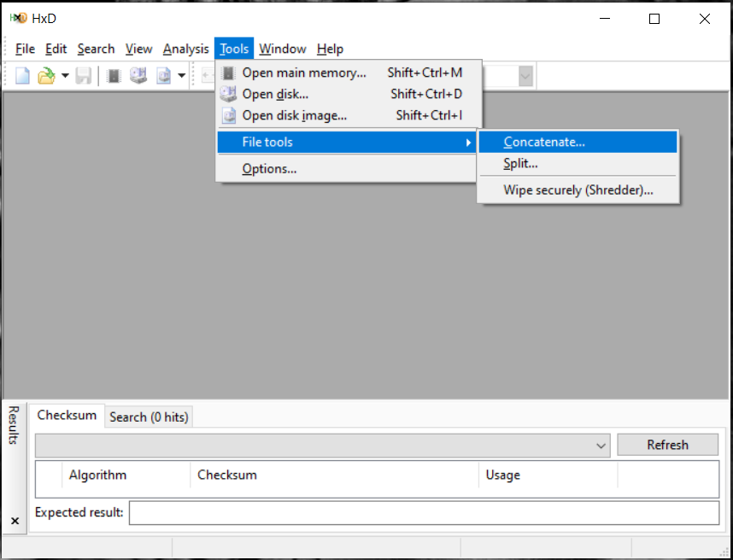The image size is (733, 560).
Task: Open the View menu
Action: coord(139,49)
